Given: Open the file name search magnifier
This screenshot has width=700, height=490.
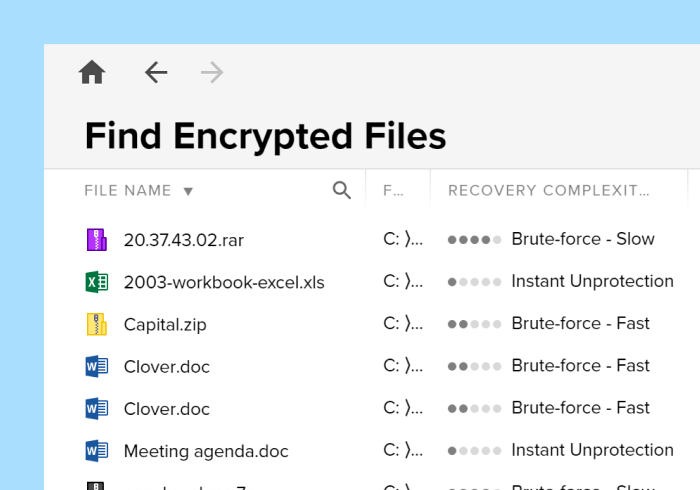Looking at the screenshot, I should click(x=342, y=190).
